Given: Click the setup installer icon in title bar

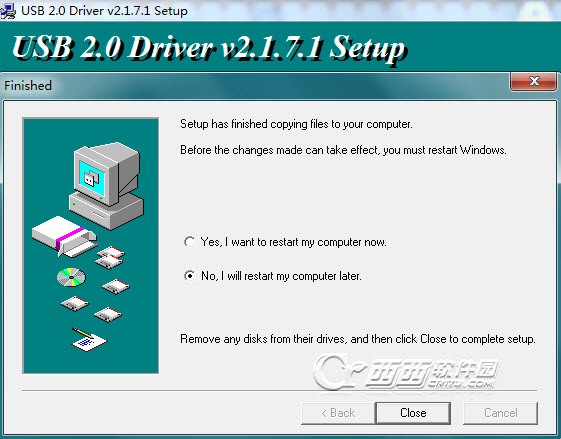Looking at the screenshot, I should pyautogui.click(x=8, y=10).
